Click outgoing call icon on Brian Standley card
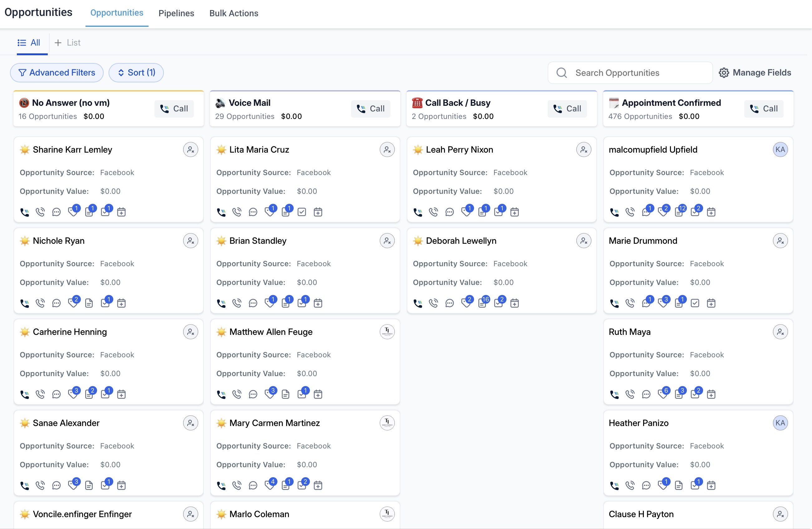The width and height of the screenshot is (812, 529). tap(237, 303)
